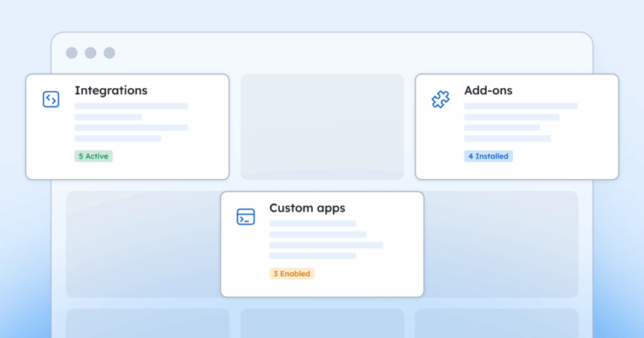Click the Custom apps description placeholder lines
This screenshot has width=644, height=338.
click(x=326, y=240)
